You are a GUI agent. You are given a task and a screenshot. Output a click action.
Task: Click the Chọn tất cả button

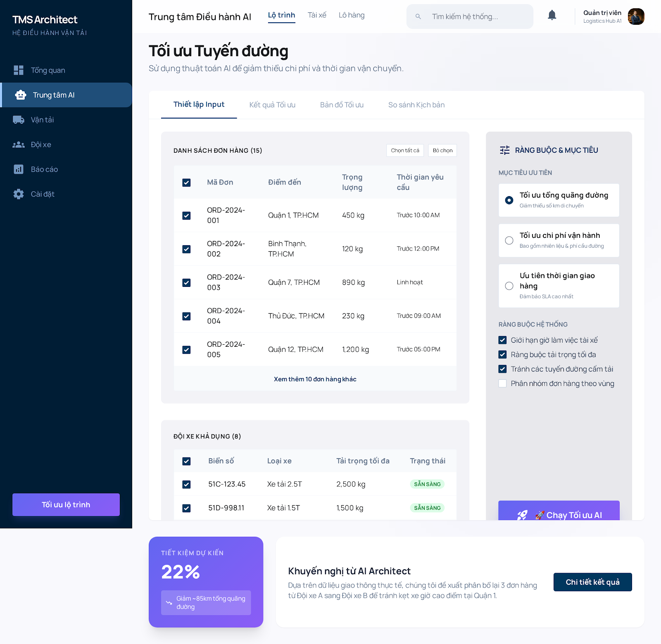(x=405, y=150)
